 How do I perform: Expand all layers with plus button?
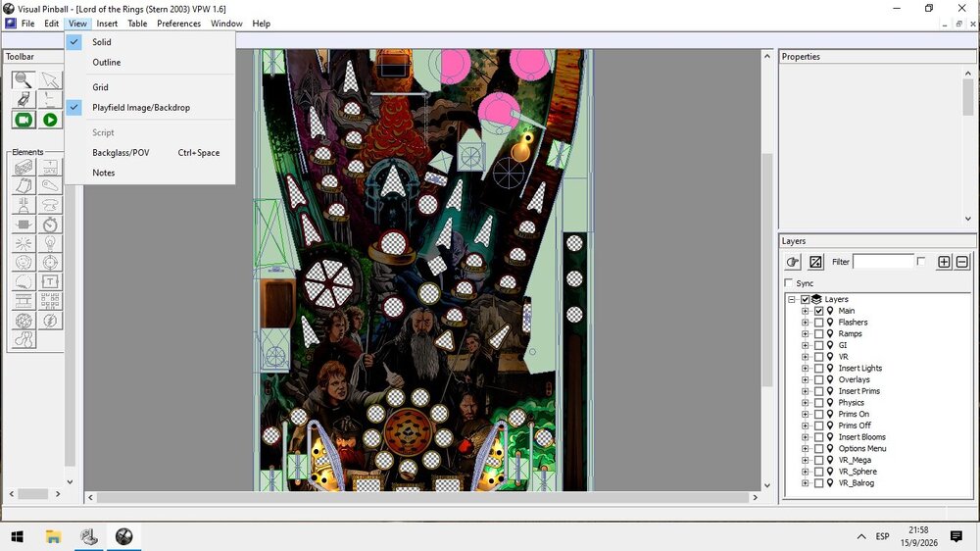click(944, 262)
